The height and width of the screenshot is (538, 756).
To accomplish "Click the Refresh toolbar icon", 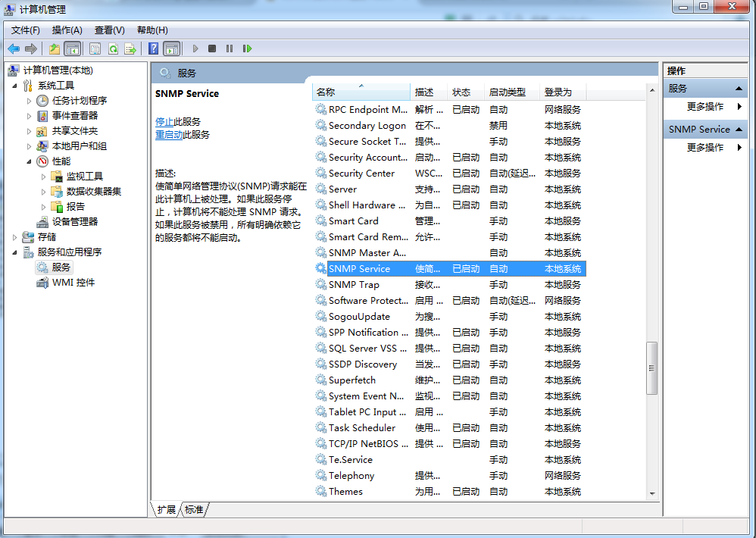I will [113, 48].
